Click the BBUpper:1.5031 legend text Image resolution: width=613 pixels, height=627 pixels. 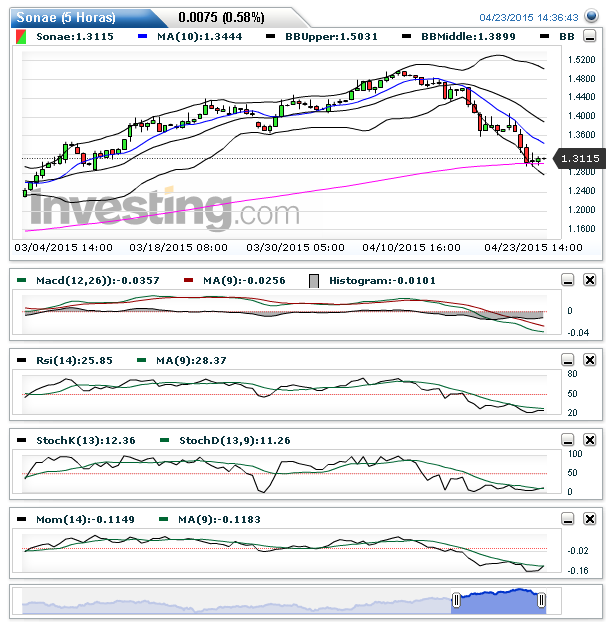pyautogui.click(x=331, y=37)
